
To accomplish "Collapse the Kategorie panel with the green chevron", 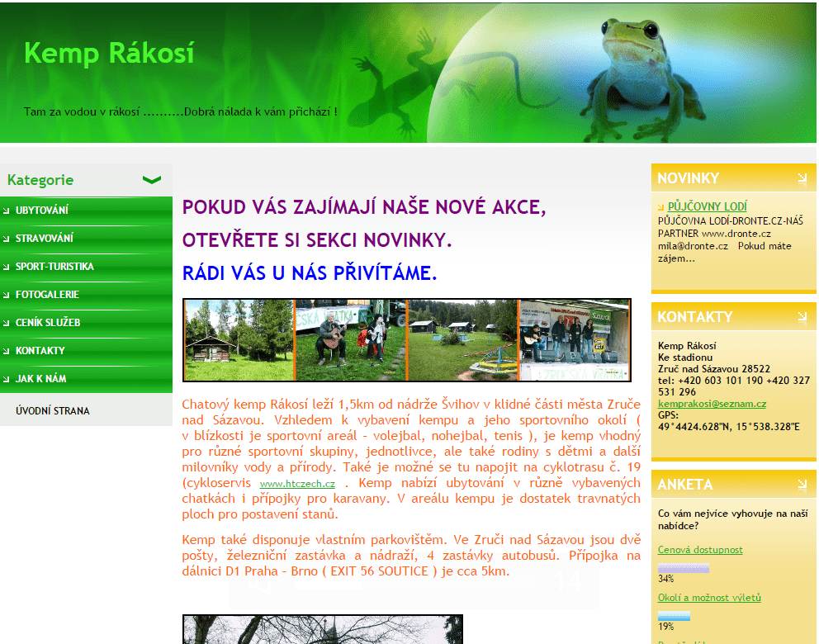I will pos(152,180).
